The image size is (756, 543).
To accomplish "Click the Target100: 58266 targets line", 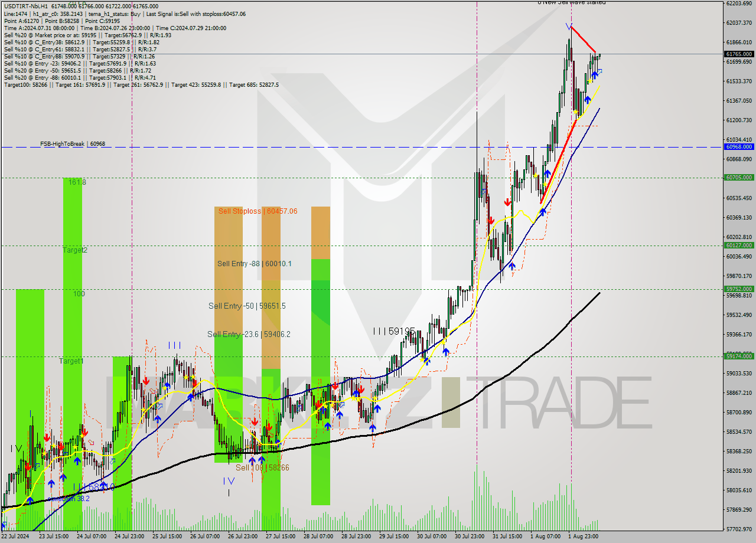I will (x=141, y=84).
